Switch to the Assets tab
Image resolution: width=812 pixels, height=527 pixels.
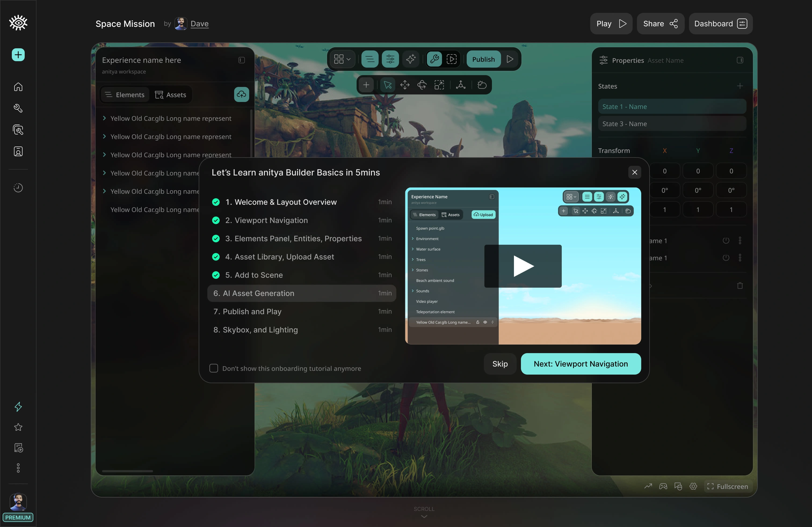[171, 95]
